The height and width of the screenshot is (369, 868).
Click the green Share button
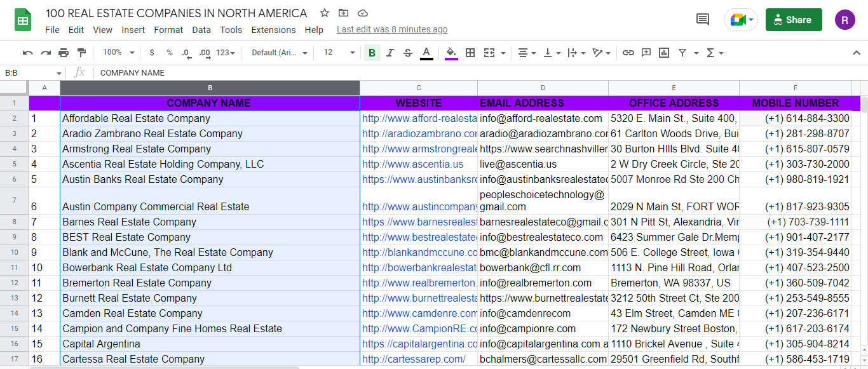click(793, 20)
